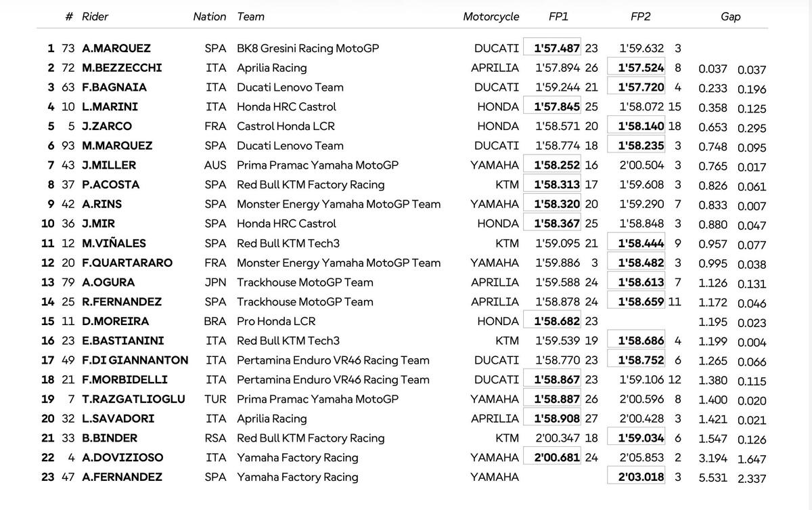Click A.MARQUEZ's FP1 time 1'57.487

(x=557, y=48)
